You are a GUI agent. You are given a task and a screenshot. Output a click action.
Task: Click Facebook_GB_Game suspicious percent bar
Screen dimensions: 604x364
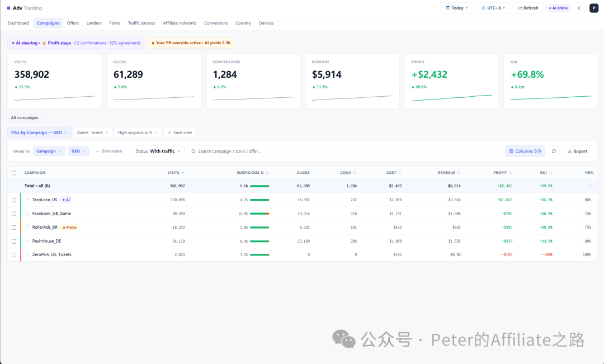pyautogui.click(x=259, y=214)
